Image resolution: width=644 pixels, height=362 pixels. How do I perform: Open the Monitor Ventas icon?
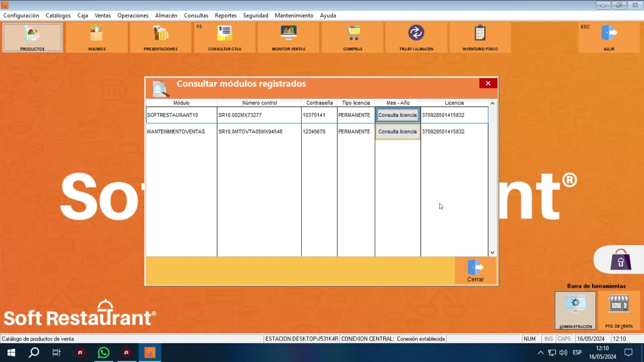[288, 38]
